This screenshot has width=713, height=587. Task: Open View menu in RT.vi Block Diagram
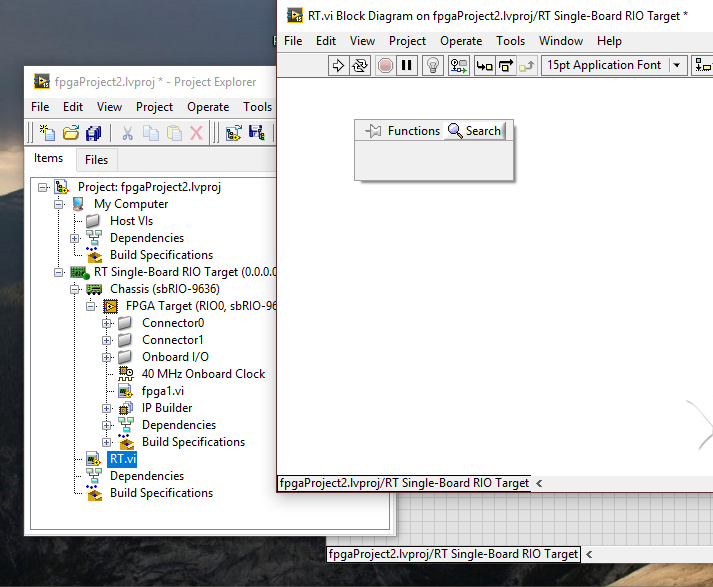tap(362, 41)
